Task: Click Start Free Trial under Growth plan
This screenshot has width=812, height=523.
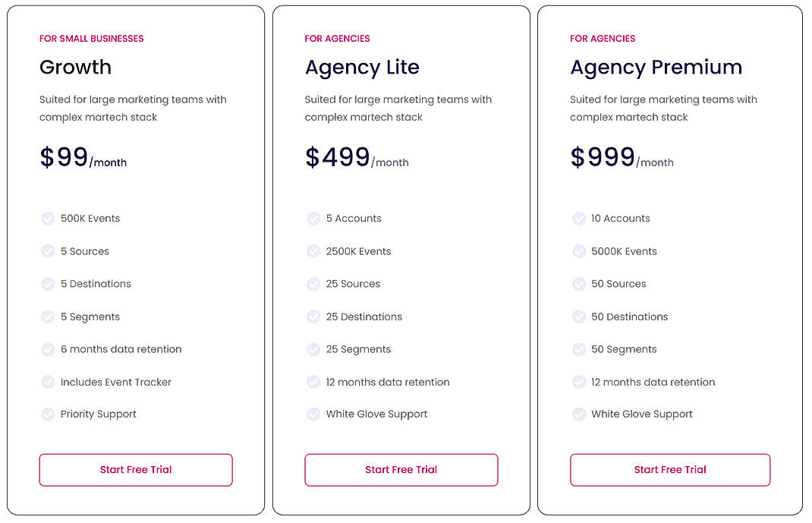Action: [x=135, y=470]
